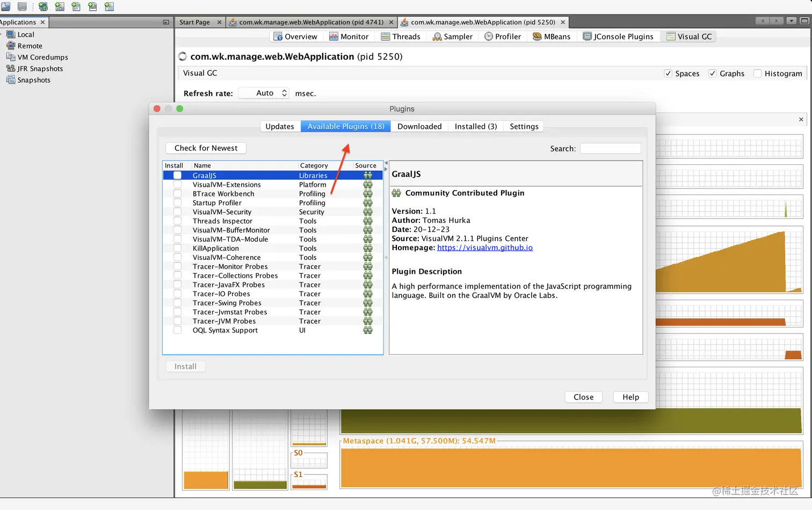Select the Snapshots icon in Applications tree
Viewport: 812px width, 510px height.
[11, 79]
